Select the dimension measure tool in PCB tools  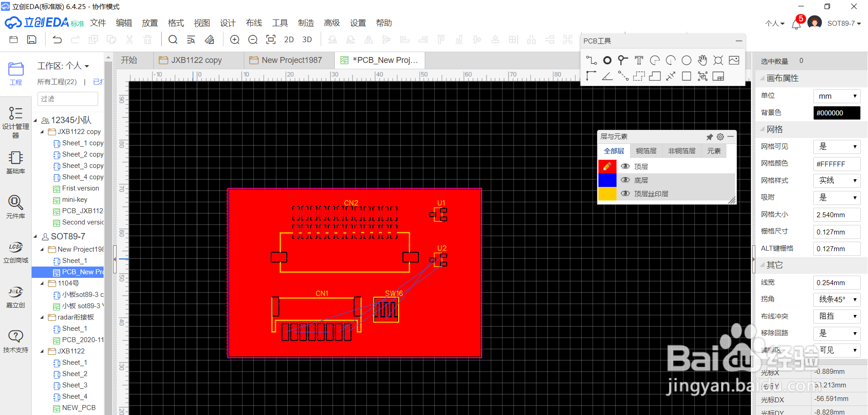671,76
